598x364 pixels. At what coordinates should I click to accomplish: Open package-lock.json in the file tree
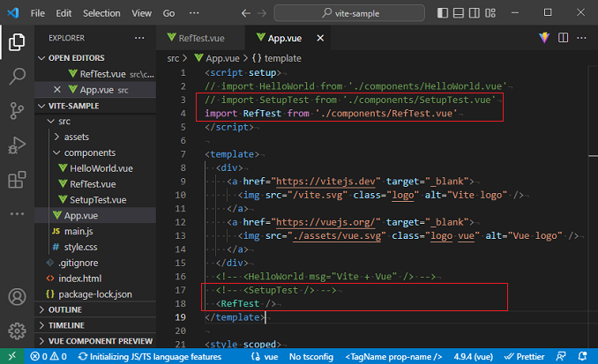tap(95, 294)
